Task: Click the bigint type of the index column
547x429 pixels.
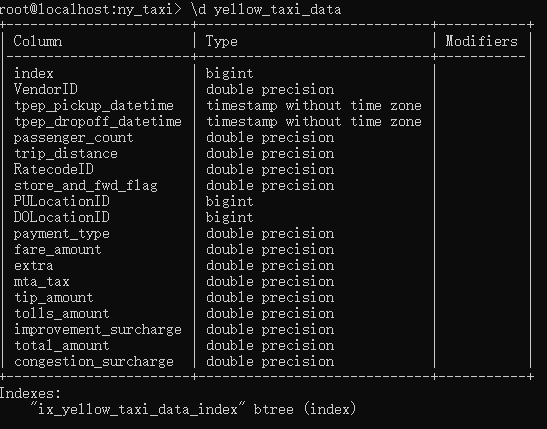Action: tap(230, 74)
